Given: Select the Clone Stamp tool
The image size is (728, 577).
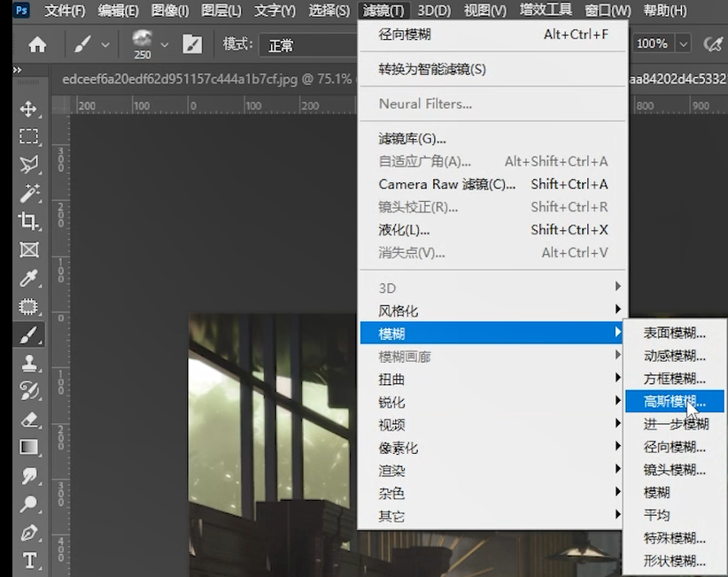Looking at the screenshot, I should pos(29,363).
